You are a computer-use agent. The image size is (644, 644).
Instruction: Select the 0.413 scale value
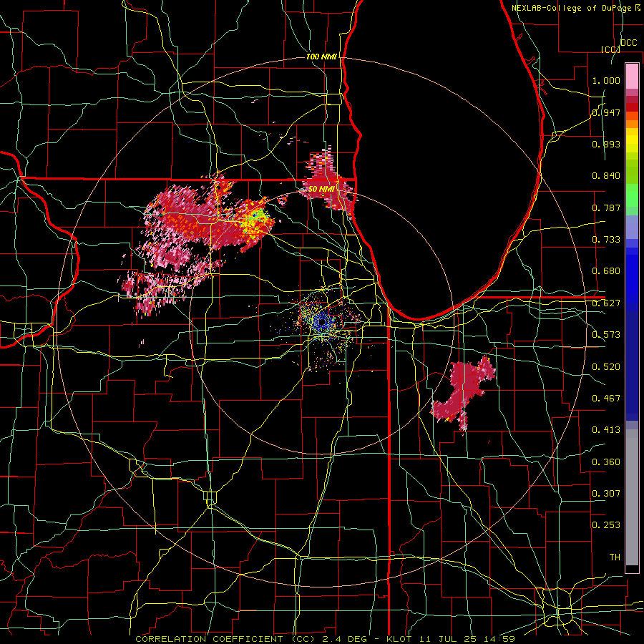pos(606,430)
